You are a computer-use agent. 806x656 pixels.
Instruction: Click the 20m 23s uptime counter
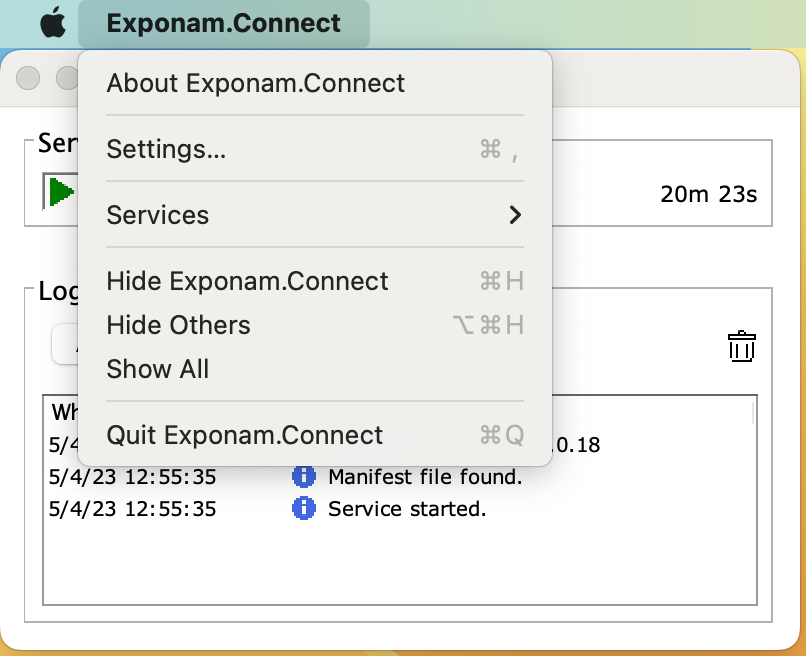708,194
